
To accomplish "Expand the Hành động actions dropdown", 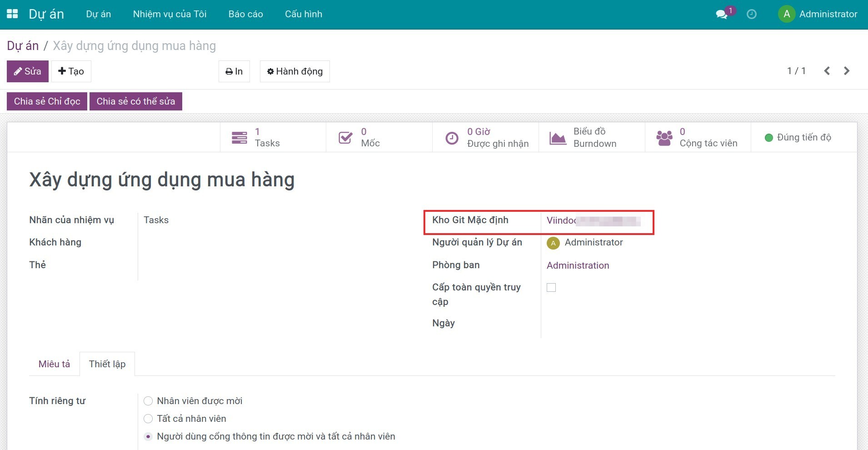I will click(x=294, y=71).
